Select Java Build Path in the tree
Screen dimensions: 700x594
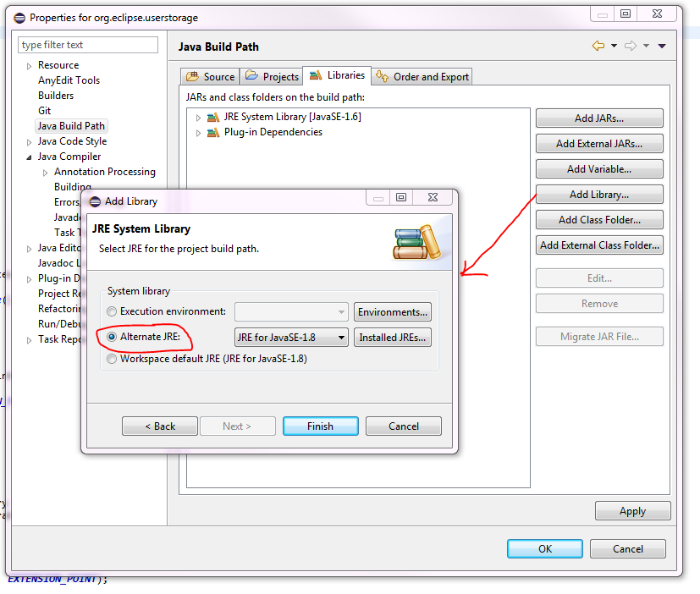click(71, 126)
